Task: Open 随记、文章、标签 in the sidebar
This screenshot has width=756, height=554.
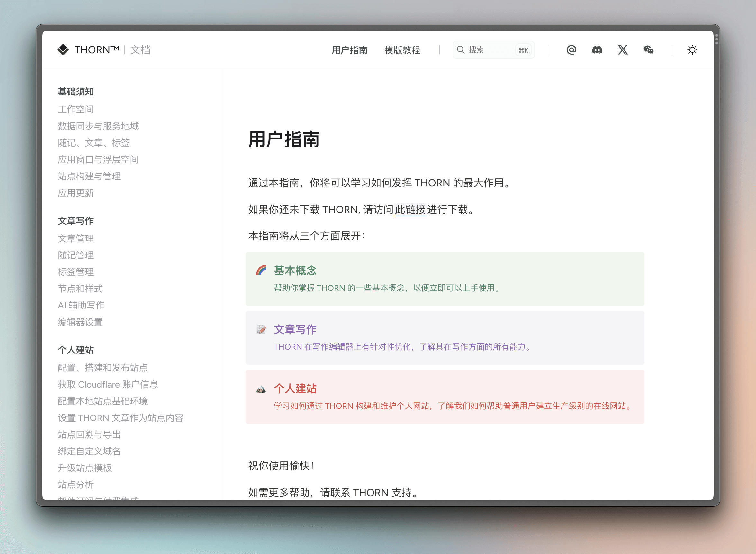Action: point(94,143)
